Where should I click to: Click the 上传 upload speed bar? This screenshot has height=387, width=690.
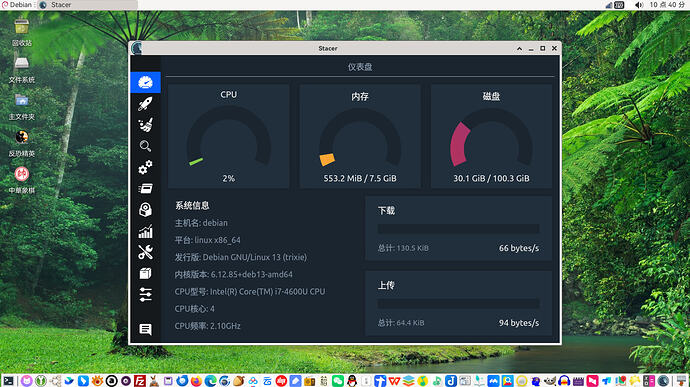pos(459,304)
